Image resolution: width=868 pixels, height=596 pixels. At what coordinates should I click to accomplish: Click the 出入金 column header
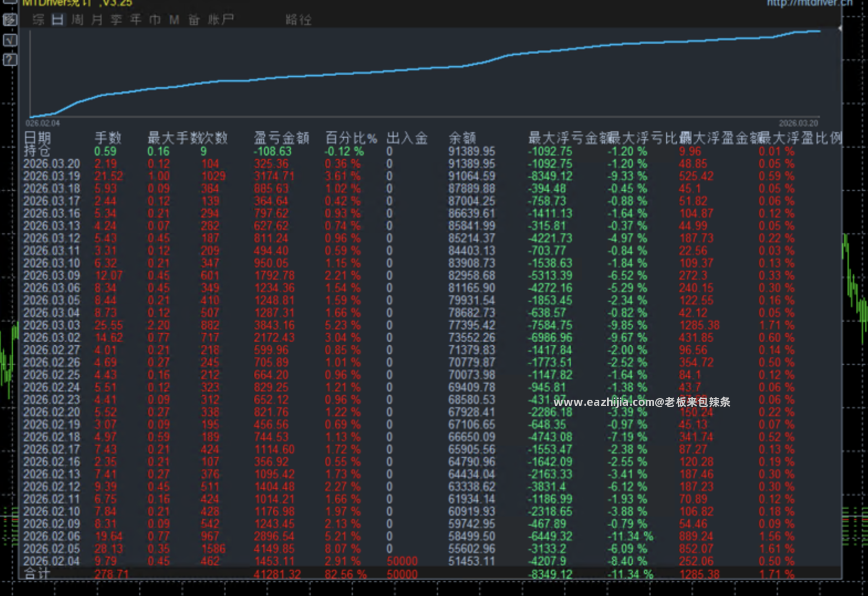(x=407, y=138)
